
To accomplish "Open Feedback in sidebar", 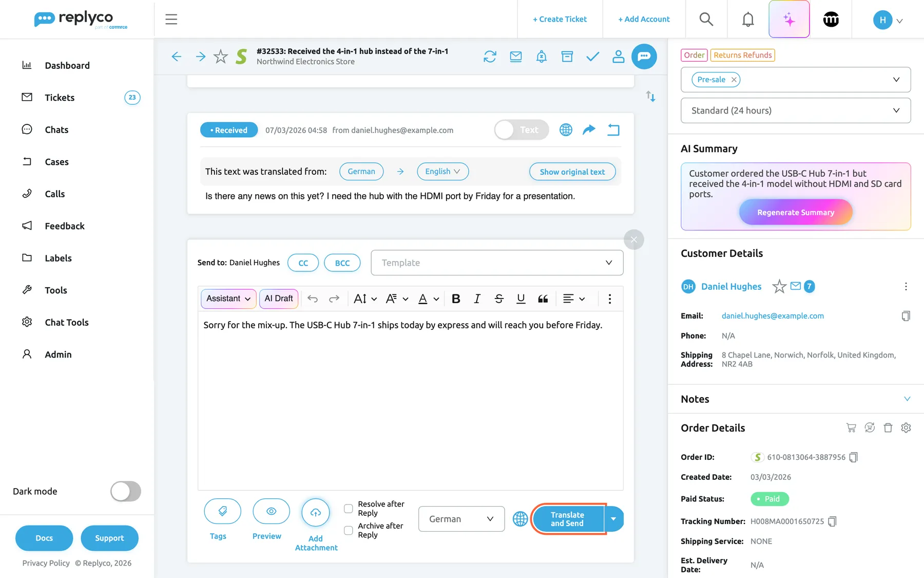I will (65, 226).
